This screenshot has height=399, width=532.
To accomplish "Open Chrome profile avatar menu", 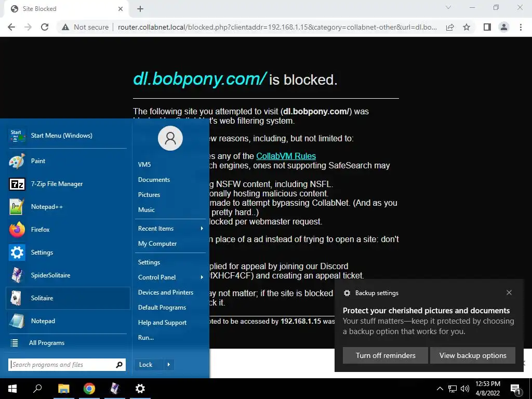I will coord(504,27).
